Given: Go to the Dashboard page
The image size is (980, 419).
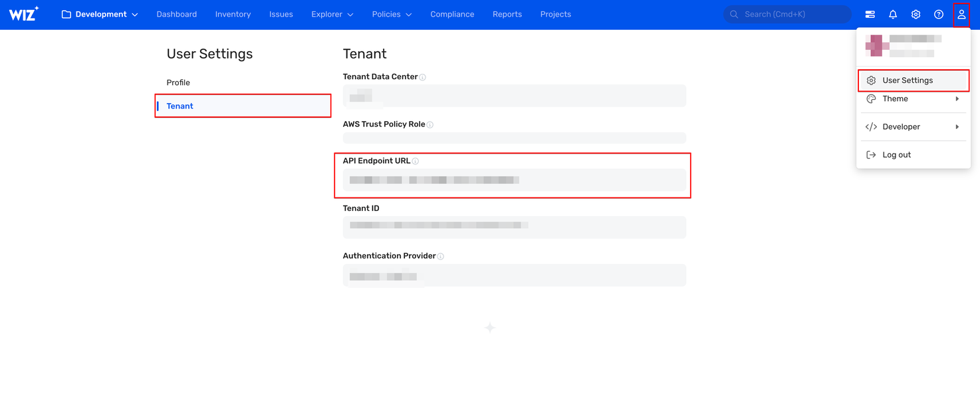Looking at the screenshot, I should tap(176, 14).
